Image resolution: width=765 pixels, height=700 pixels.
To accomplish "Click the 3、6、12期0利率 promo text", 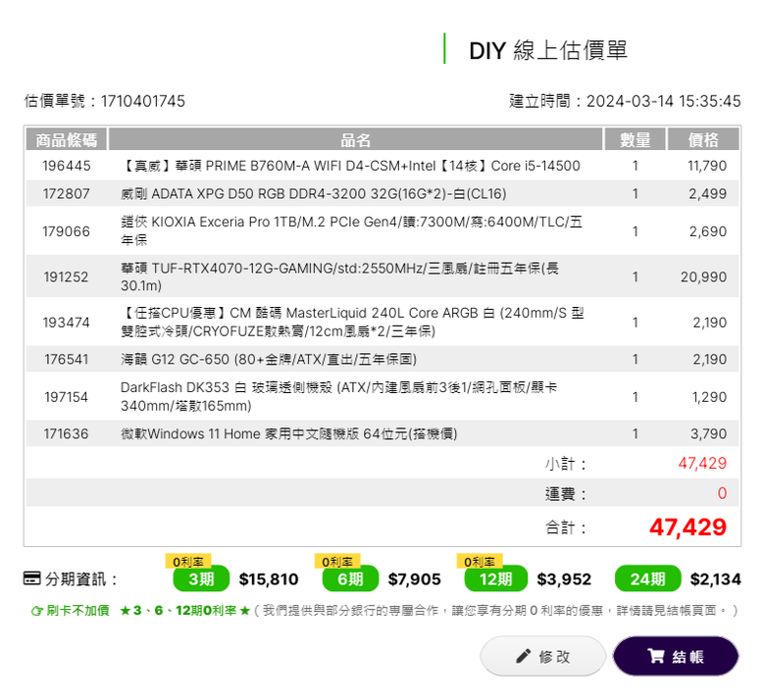I will 185,610.
